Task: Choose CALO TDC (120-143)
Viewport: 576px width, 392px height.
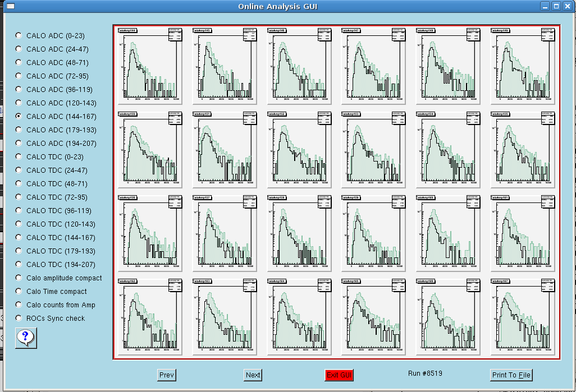Action: coord(19,224)
